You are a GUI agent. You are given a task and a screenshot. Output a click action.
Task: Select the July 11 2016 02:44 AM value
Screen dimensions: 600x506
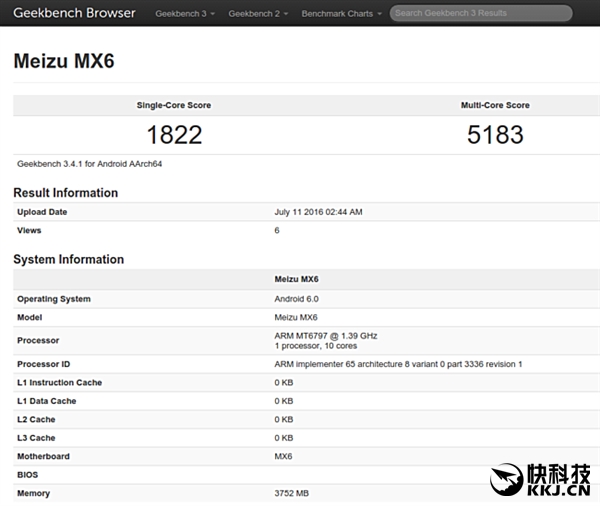click(x=318, y=212)
